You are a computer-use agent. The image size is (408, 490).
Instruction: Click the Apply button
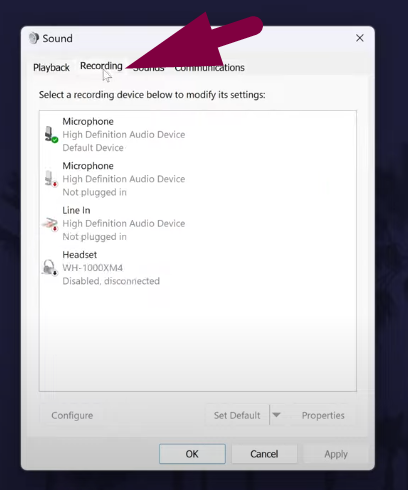tap(336, 454)
